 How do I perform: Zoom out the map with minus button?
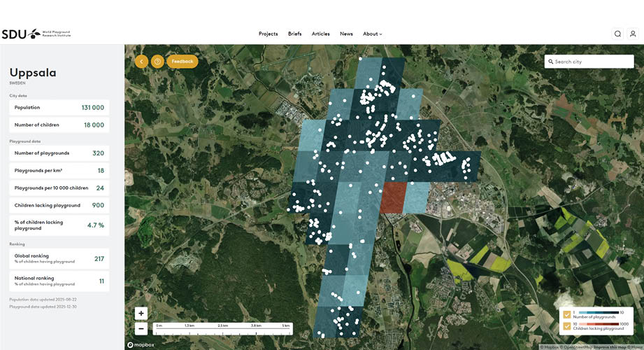pos(141,328)
